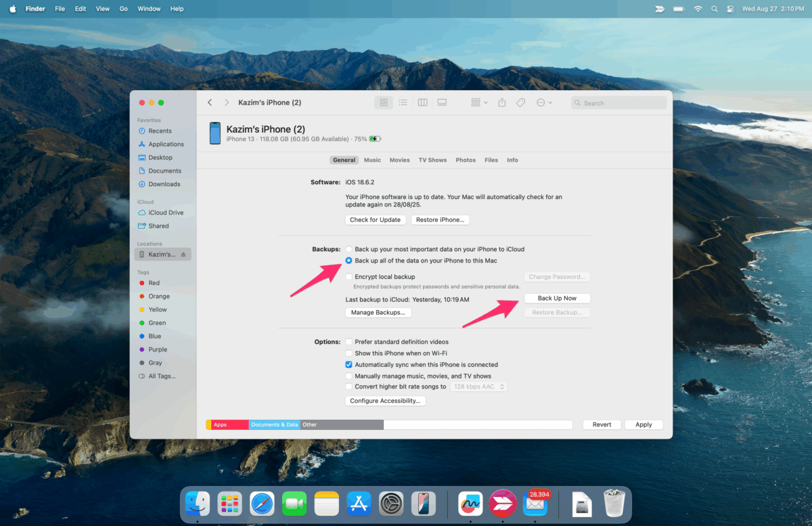Enable the Encrypt local backup checkbox
The image size is (812, 526).
pos(348,276)
